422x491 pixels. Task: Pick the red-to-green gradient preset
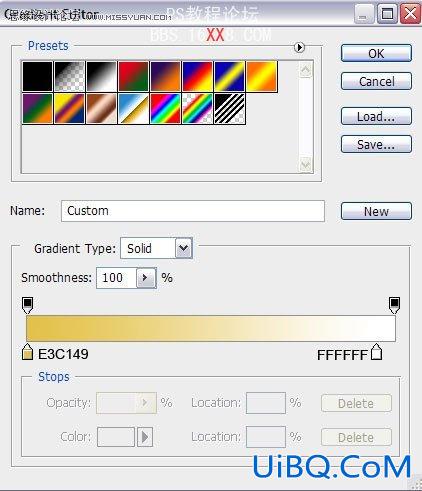(x=134, y=76)
